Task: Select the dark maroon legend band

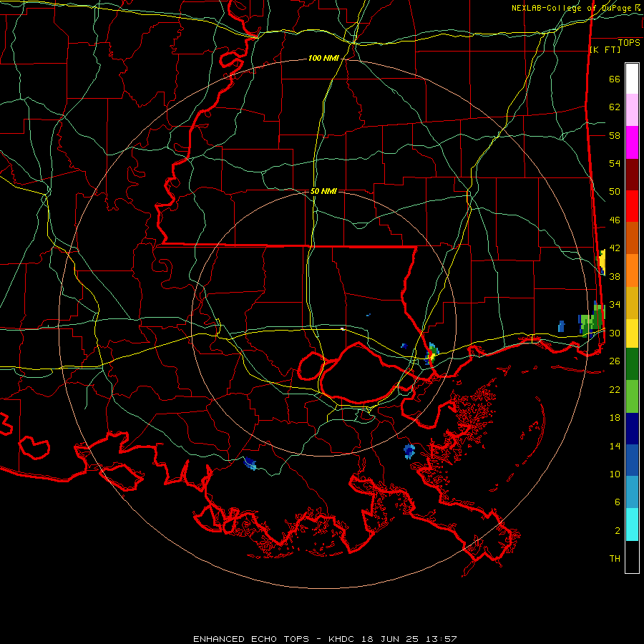Action: (x=632, y=175)
